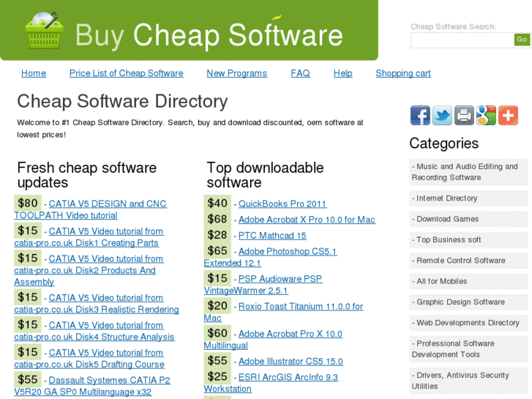Open CATIA Disk5 Drafting Course link
This screenshot has width=532, height=399.
point(89,359)
